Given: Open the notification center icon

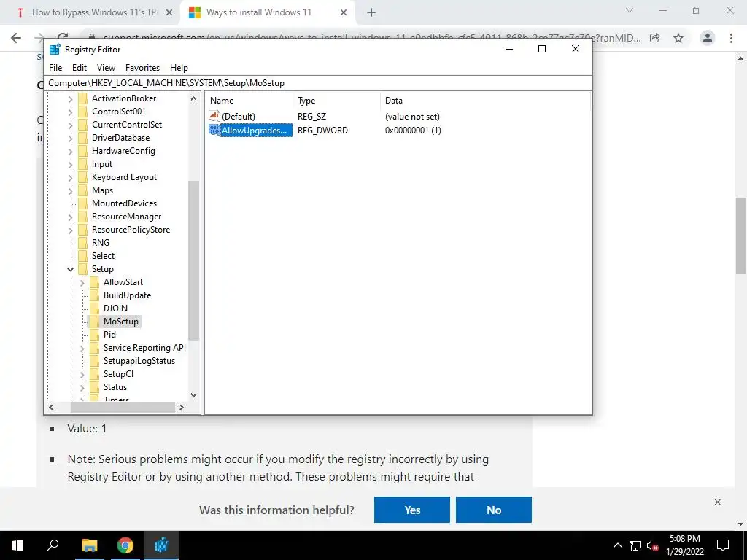Looking at the screenshot, I should [723, 545].
